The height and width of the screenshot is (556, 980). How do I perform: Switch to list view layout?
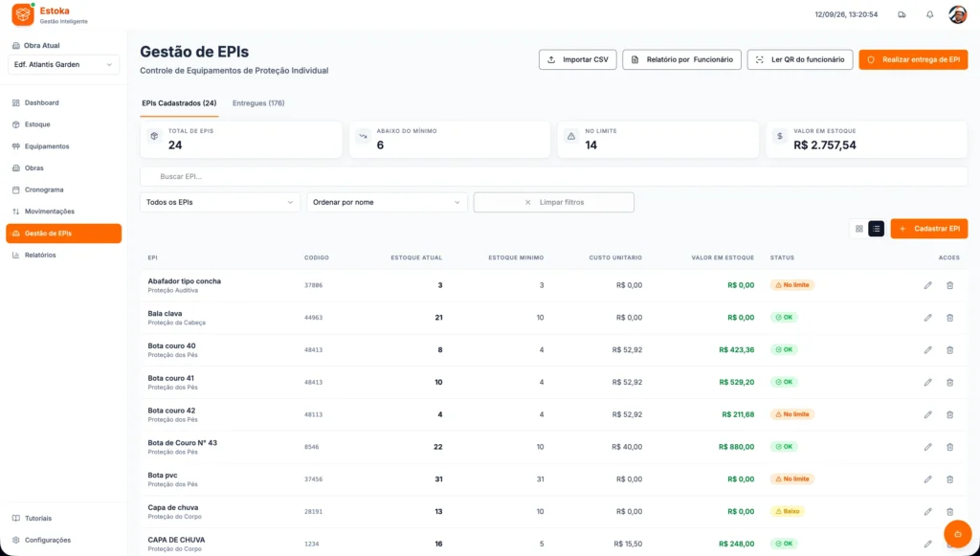[x=877, y=229]
